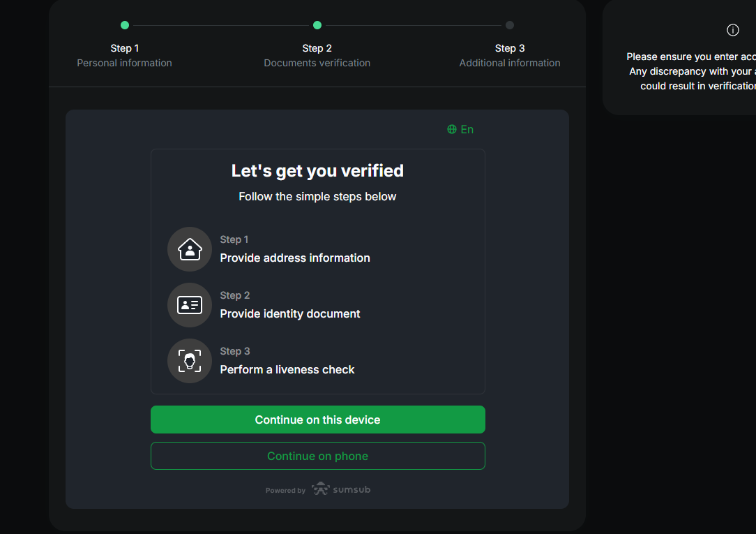
Task: Click the Let's get you verified heading
Action: [x=317, y=171]
